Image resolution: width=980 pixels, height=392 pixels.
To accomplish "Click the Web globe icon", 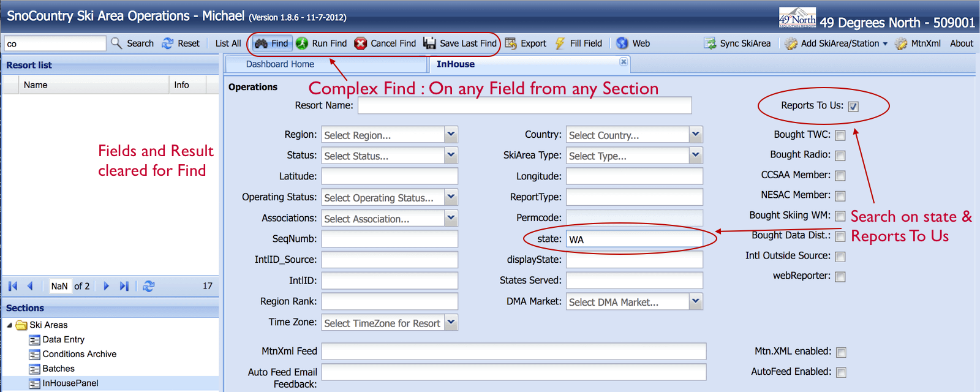I will coord(622,43).
